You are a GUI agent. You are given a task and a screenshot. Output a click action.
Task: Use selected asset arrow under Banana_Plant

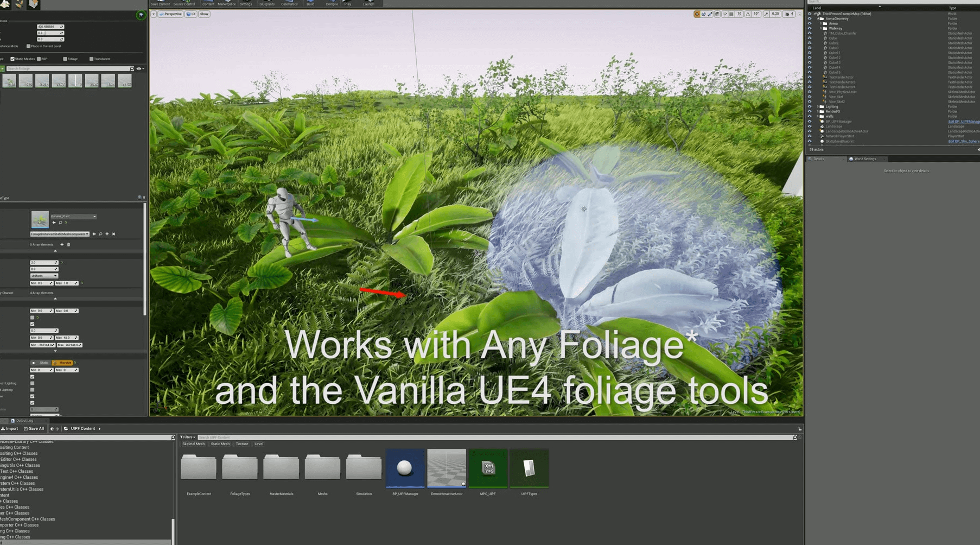tap(54, 223)
